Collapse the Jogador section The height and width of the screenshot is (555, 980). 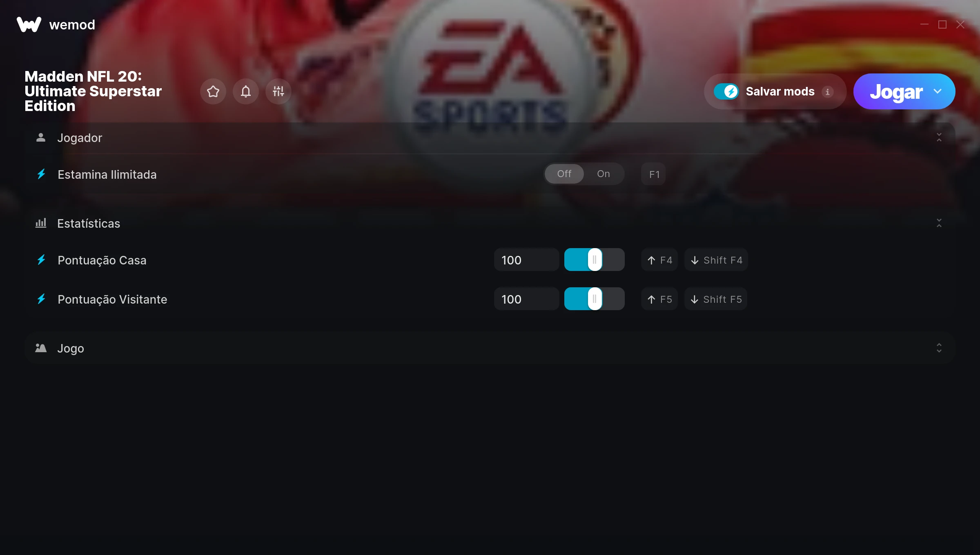click(939, 138)
